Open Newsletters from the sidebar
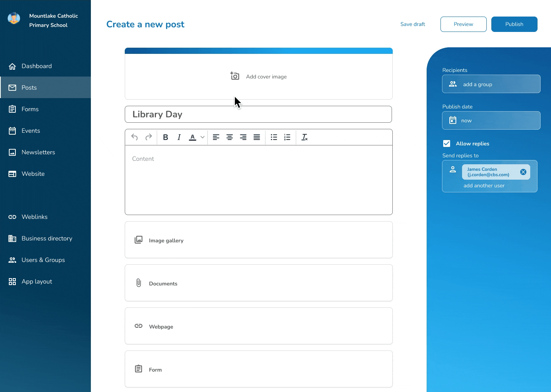 click(x=38, y=152)
